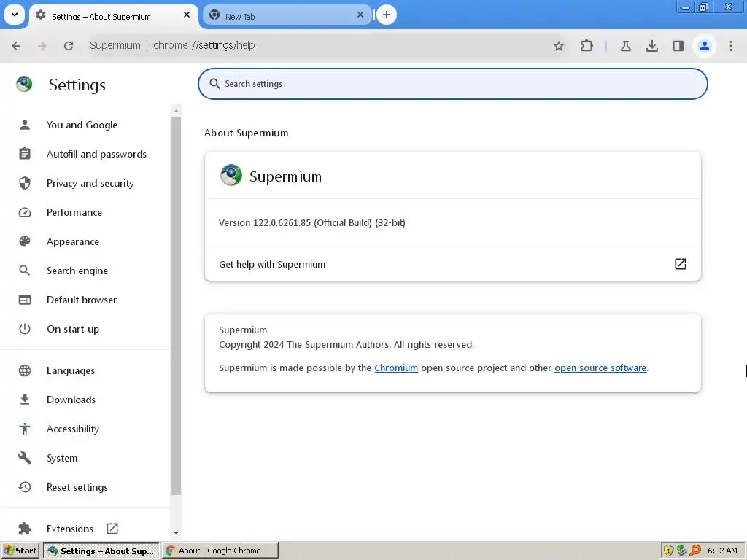Switch to About - Google Chrome taskbar item
Image resolution: width=747 pixels, height=560 pixels.
click(220, 551)
